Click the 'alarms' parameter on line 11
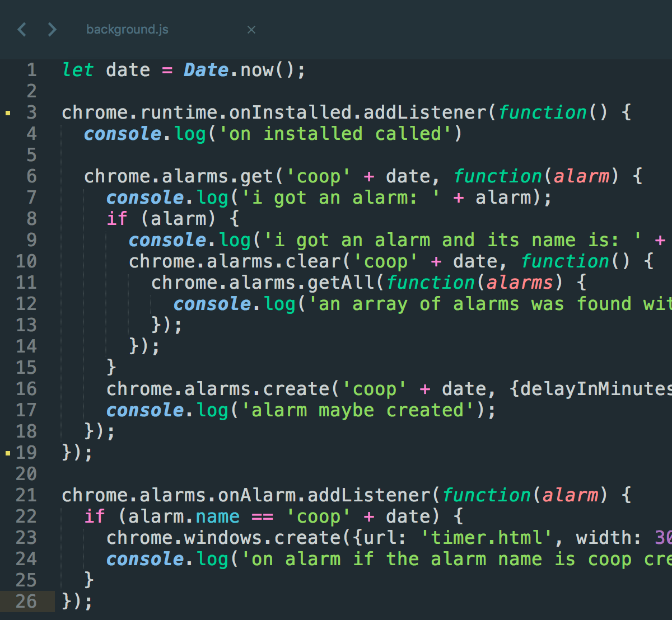The height and width of the screenshot is (620, 672). pos(520,283)
